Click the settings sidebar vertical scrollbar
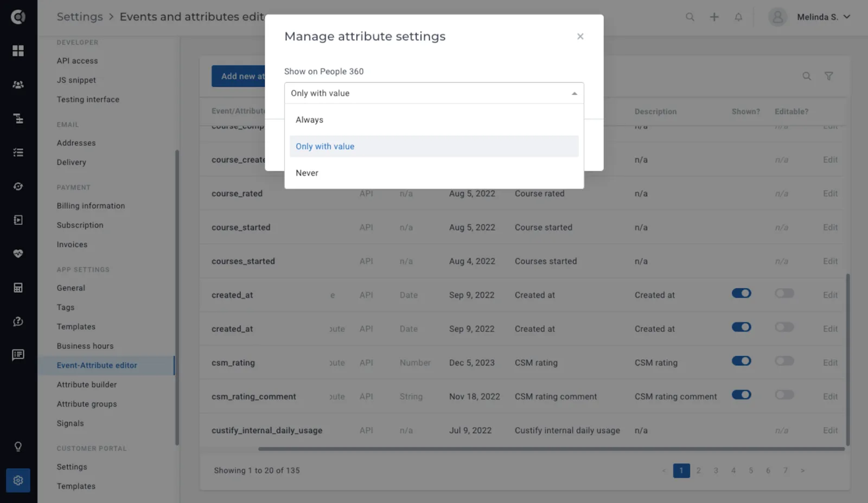The image size is (868, 503). coord(177,297)
